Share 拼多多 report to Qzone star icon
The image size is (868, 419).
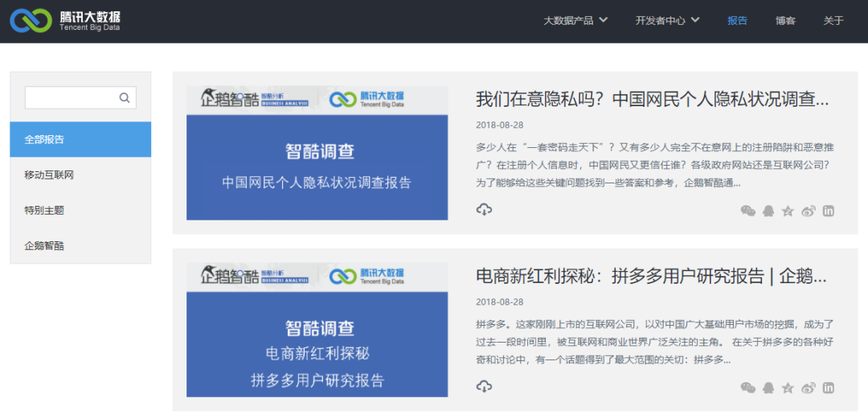click(x=787, y=388)
